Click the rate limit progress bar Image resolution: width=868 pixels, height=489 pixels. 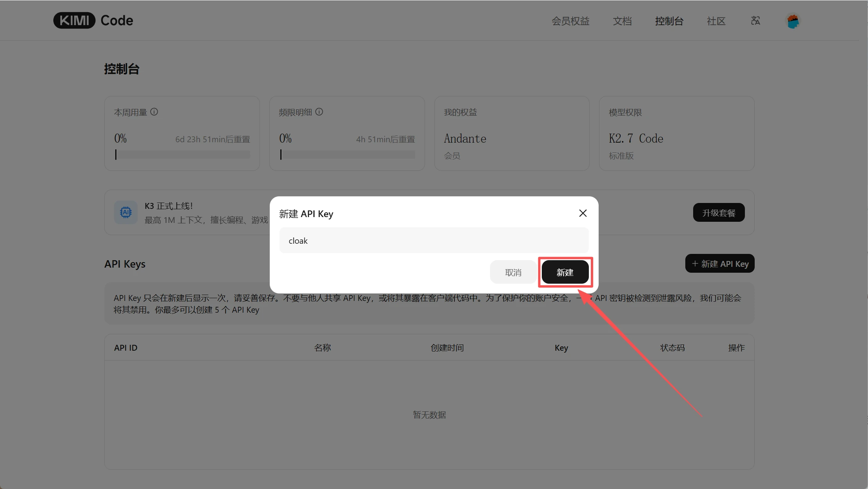pyautogui.click(x=347, y=155)
